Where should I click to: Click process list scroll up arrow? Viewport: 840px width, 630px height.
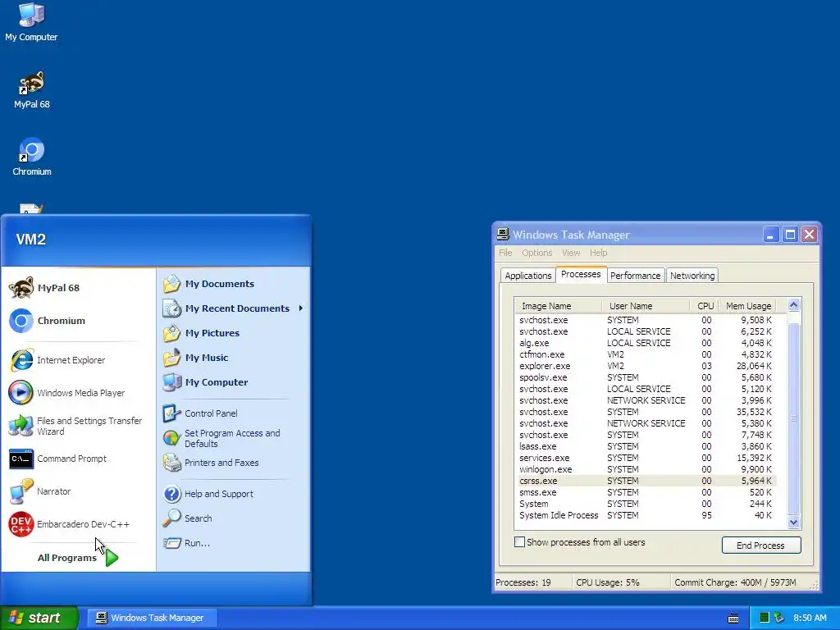(x=793, y=305)
